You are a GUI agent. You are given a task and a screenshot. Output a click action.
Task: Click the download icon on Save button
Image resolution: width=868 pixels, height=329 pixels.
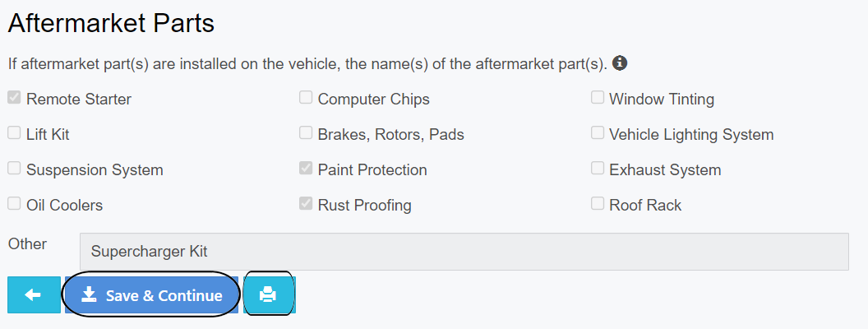[x=89, y=295]
